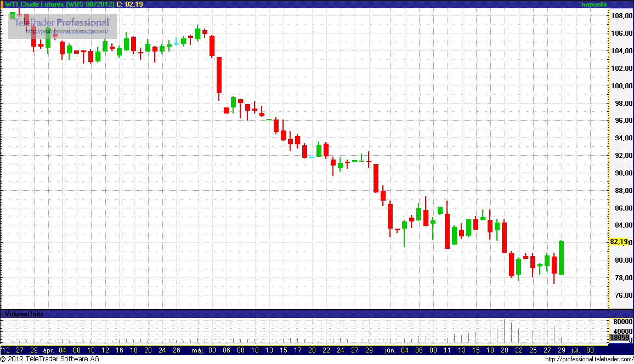Click the tallest volume bar in volume panel
This screenshot has height=364, width=634.
[x=504, y=331]
